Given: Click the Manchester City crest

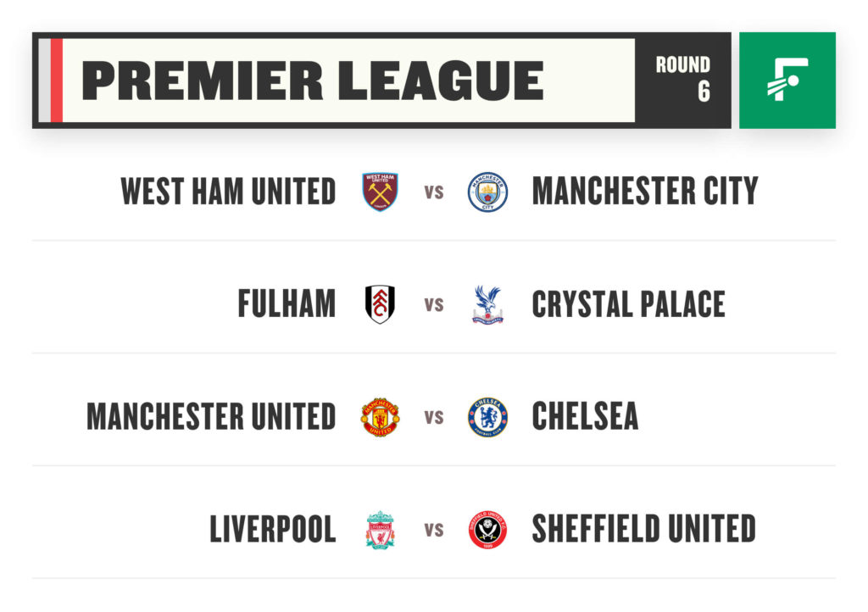Looking at the screenshot, I should coord(487,192).
